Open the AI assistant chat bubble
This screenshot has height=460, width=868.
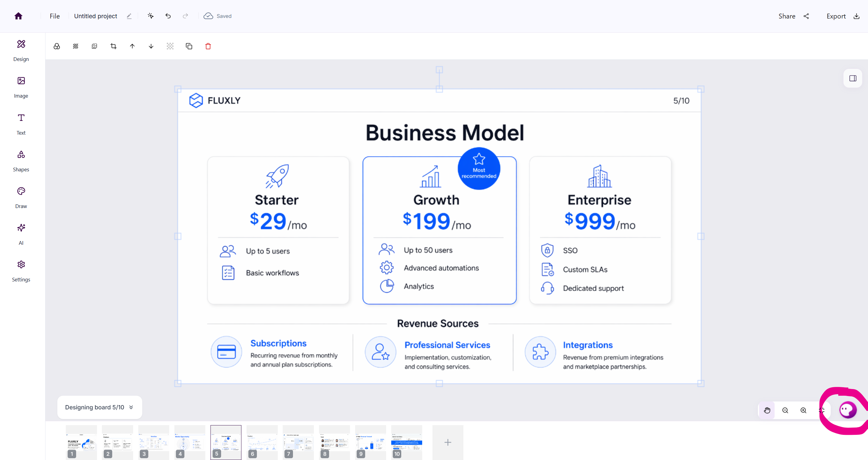coord(848,410)
